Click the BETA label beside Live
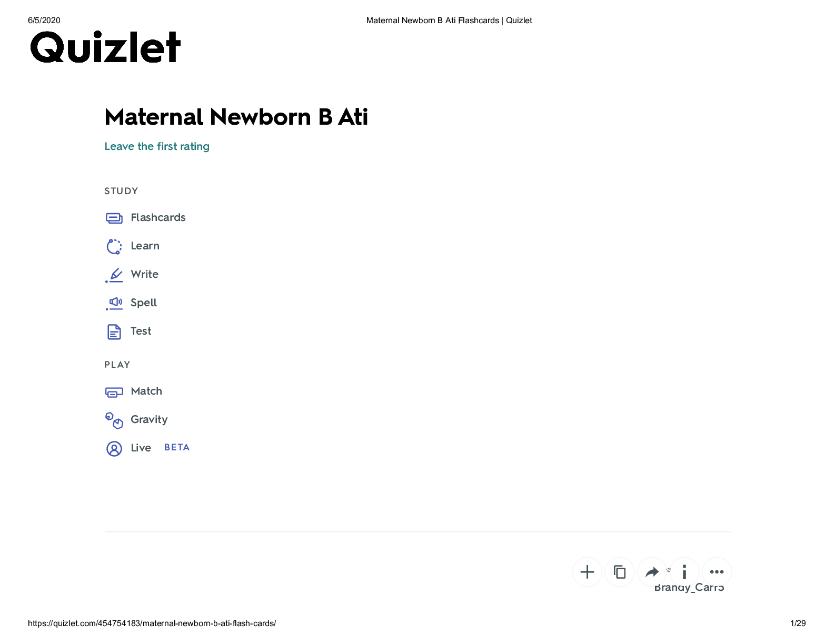The image size is (834, 644). click(x=176, y=447)
